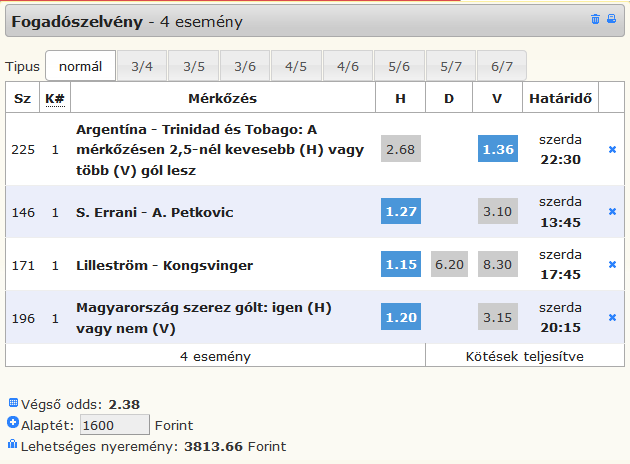Delete the Lilleström - Kongsvinger row

coord(612,265)
